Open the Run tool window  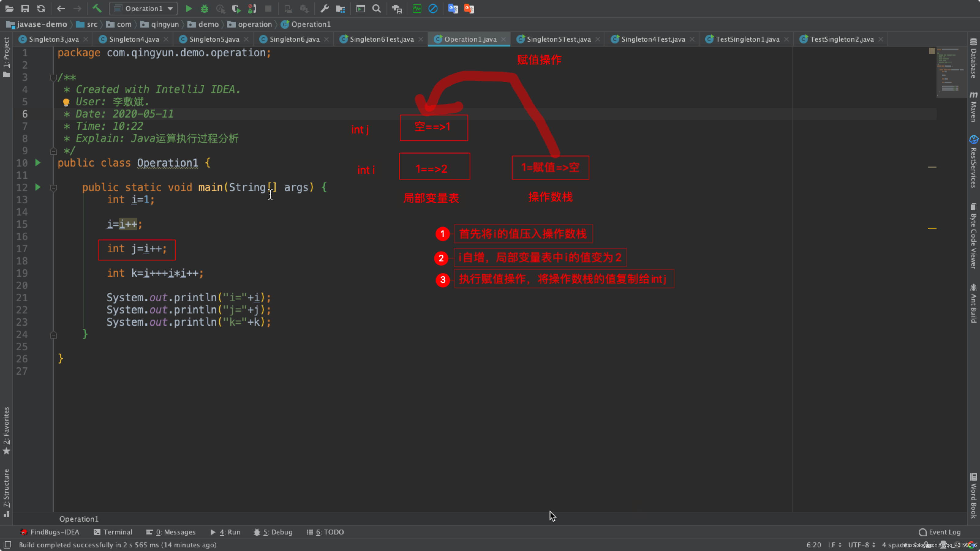(x=225, y=532)
